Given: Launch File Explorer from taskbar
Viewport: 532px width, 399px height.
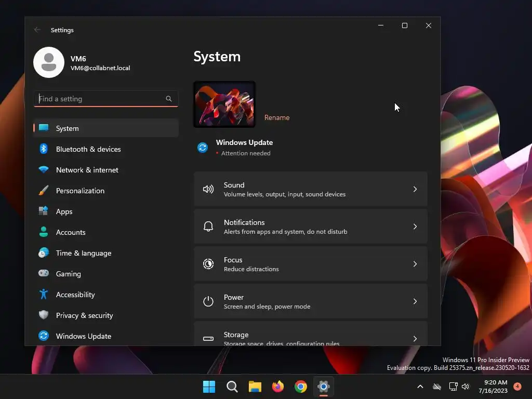Looking at the screenshot, I should 255,387.
